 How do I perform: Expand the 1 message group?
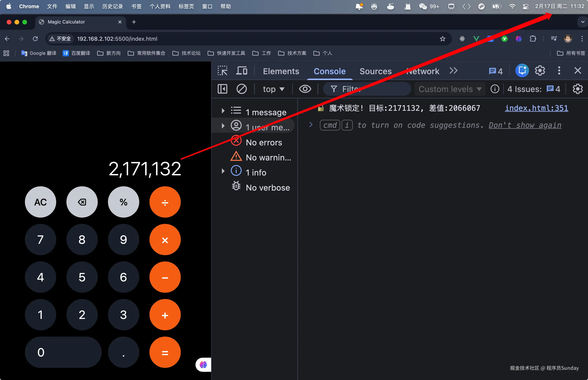tap(223, 111)
